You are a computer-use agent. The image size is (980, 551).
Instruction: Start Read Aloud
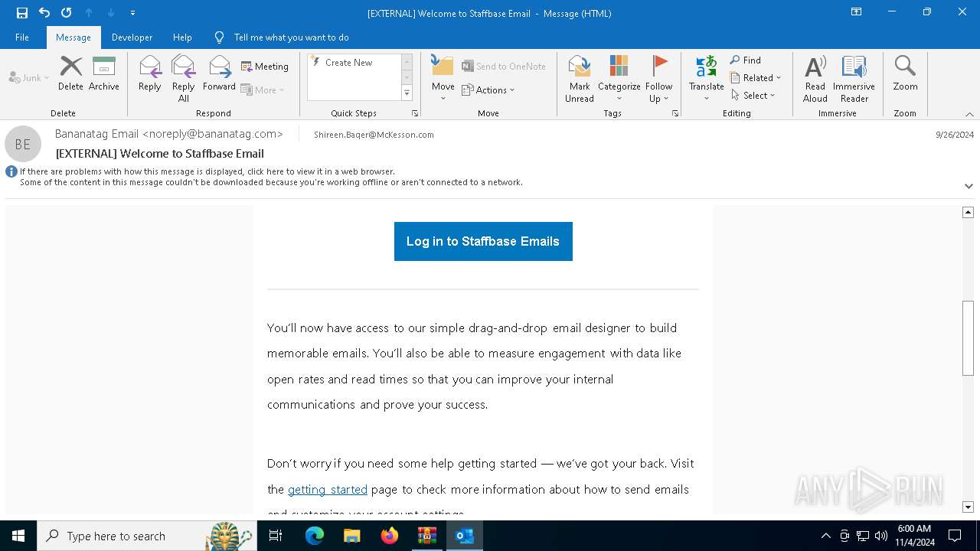coord(815,78)
